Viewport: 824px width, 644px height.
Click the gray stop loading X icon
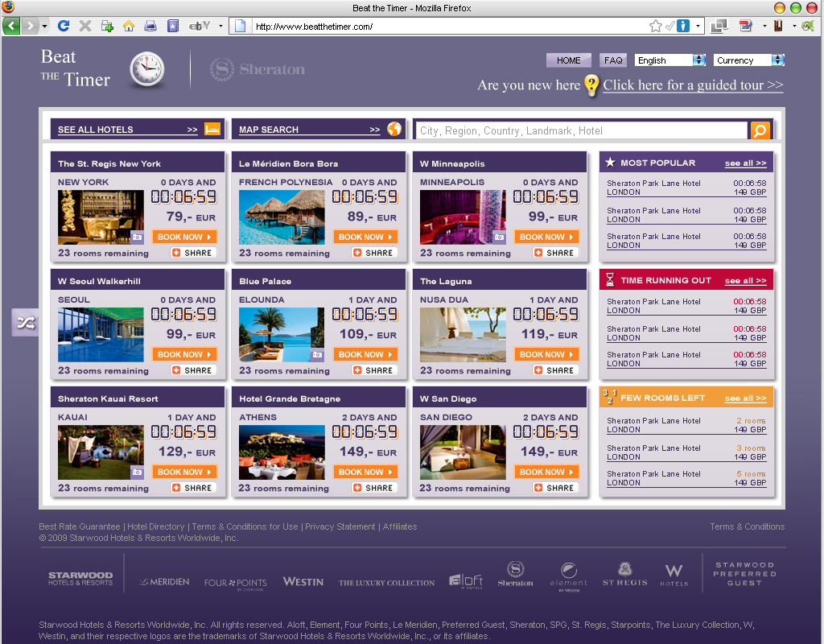pyautogui.click(x=85, y=25)
